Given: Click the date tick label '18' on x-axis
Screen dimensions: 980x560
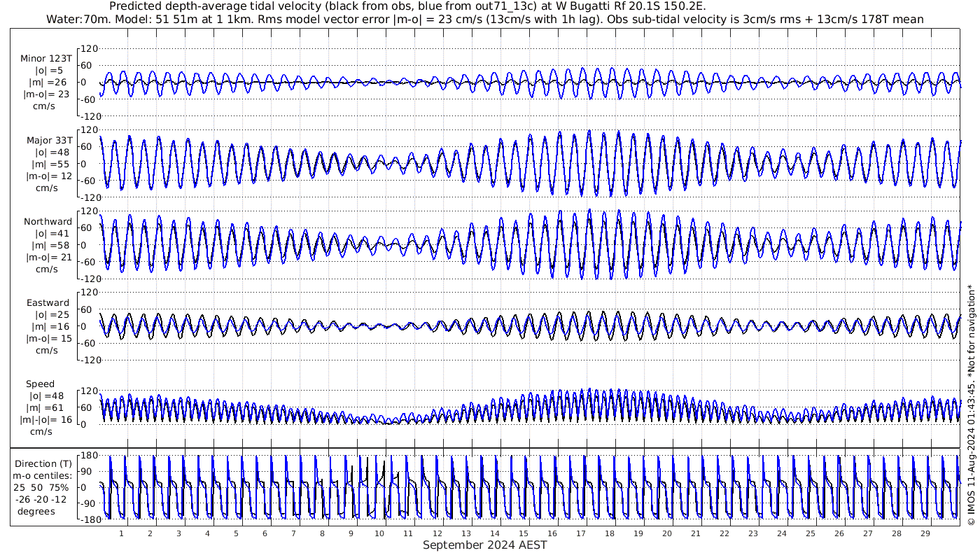Looking at the screenshot, I should (x=609, y=533).
